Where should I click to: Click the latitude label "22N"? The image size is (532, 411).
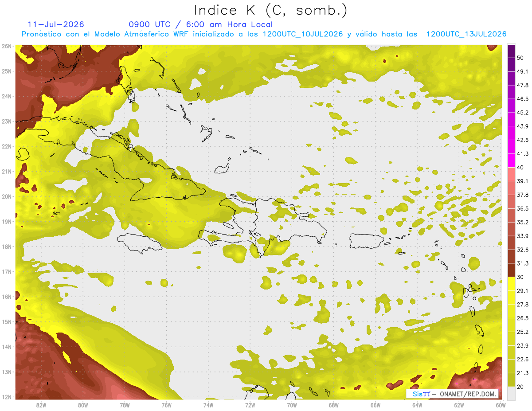pyautogui.click(x=6, y=146)
